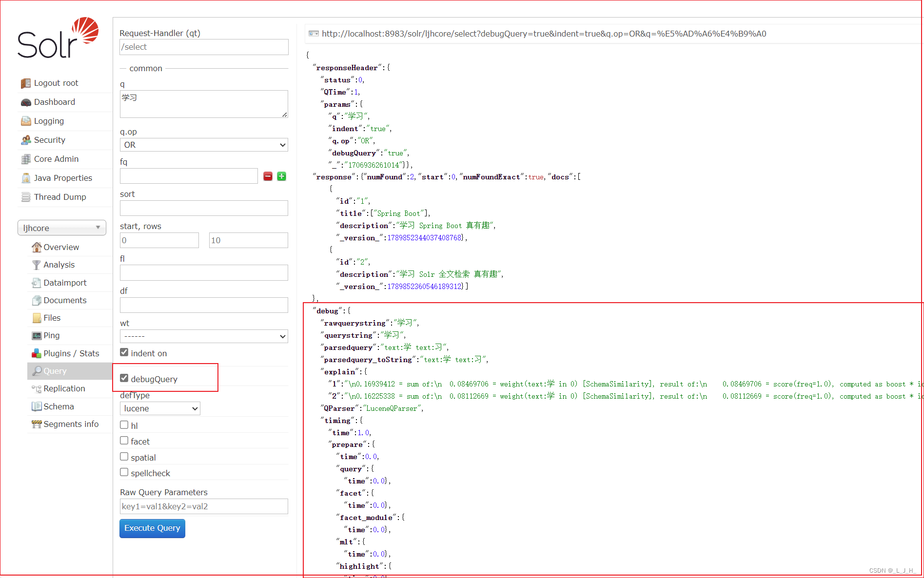Open the Dataimport link
Screen dimensions: 924x578
coord(65,283)
